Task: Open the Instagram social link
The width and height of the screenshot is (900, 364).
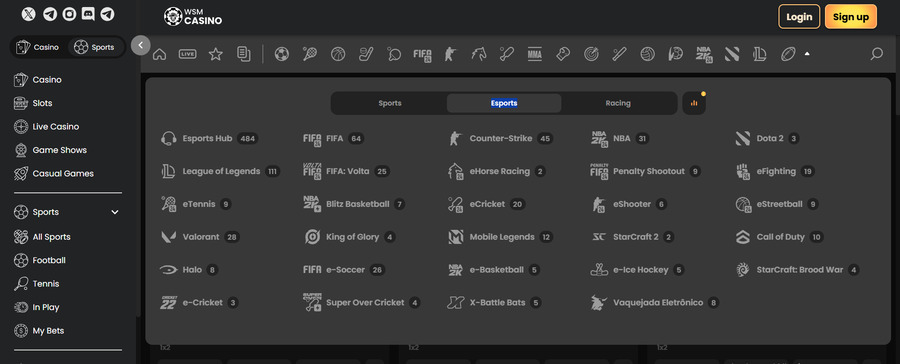Action: point(69,14)
